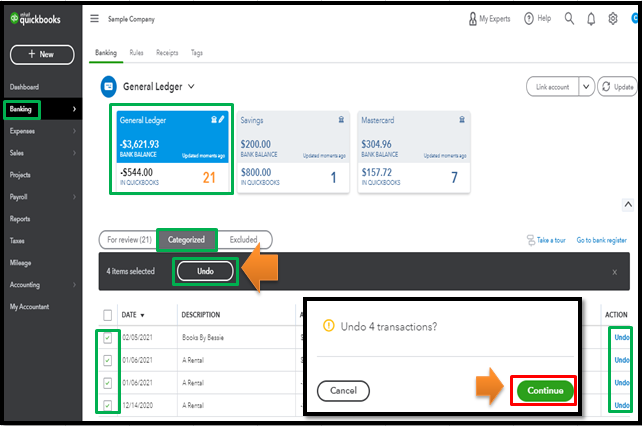Switch to the Rules tab
642x426 pixels.
coord(136,52)
